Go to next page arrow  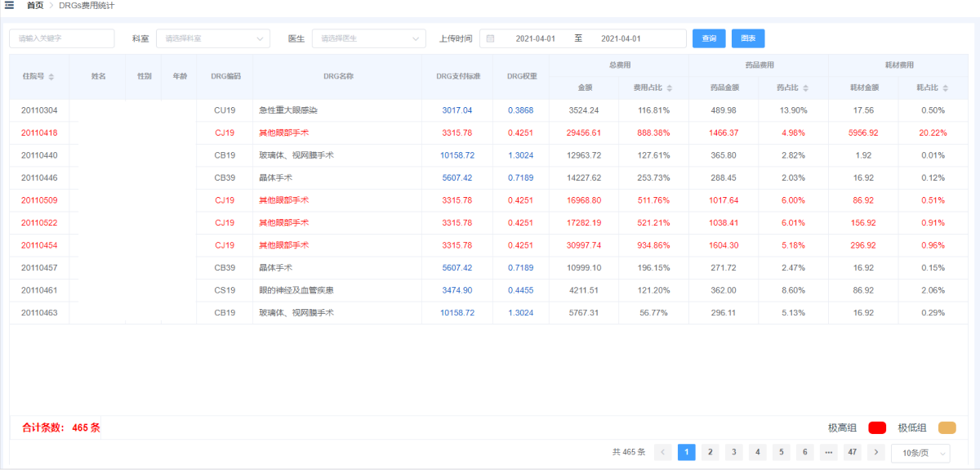click(x=875, y=452)
